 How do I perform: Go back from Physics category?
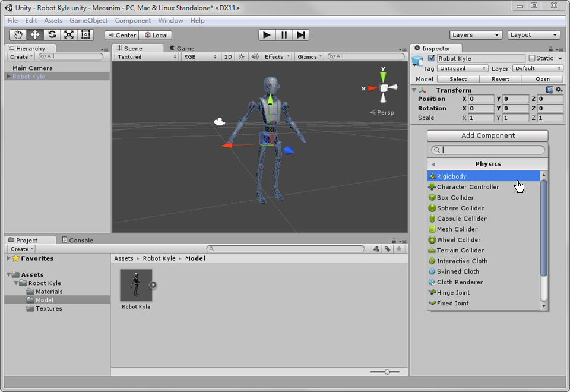click(x=433, y=164)
